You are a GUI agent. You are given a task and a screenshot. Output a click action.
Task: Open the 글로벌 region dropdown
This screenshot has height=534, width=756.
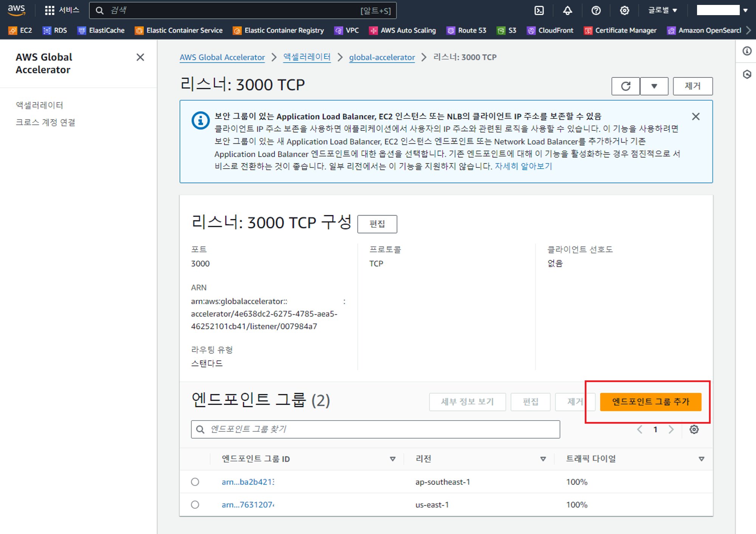[x=662, y=10]
